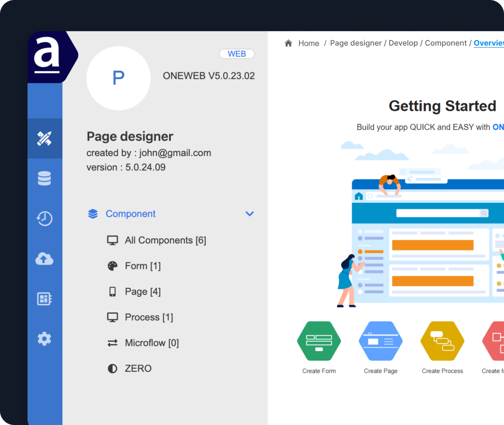Select the Create Process hexagon
The width and height of the screenshot is (504, 425).
[x=442, y=341]
